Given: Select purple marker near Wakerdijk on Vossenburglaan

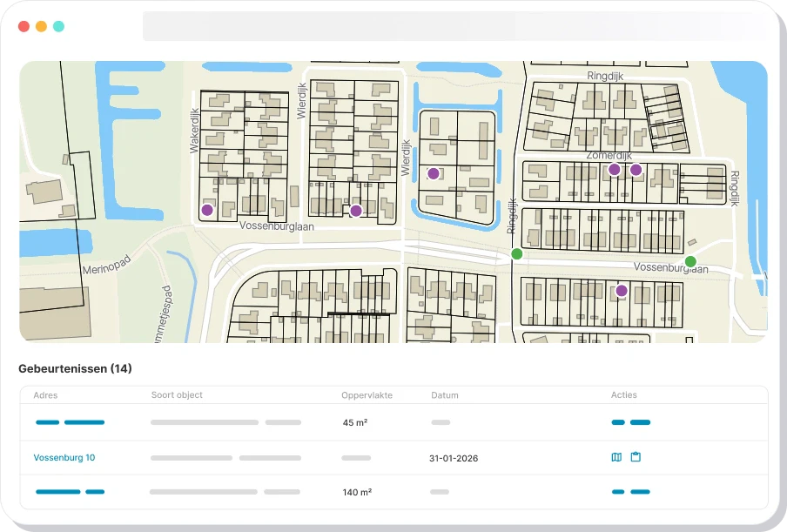Looking at the screenshot, I should [x=207, y=211].
